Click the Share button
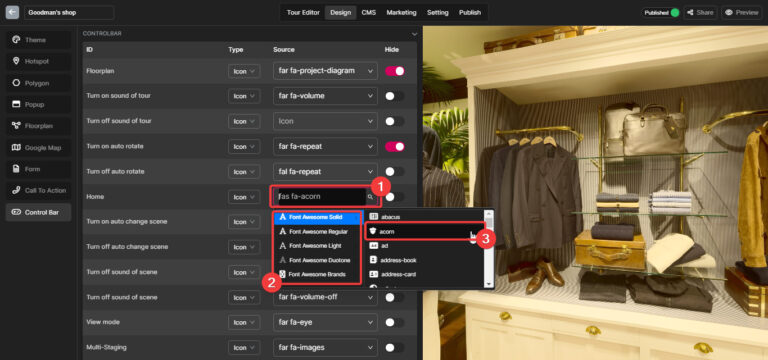Image resolution: width=768 pixels, height=360 pixels. click(x=700, y=13)
